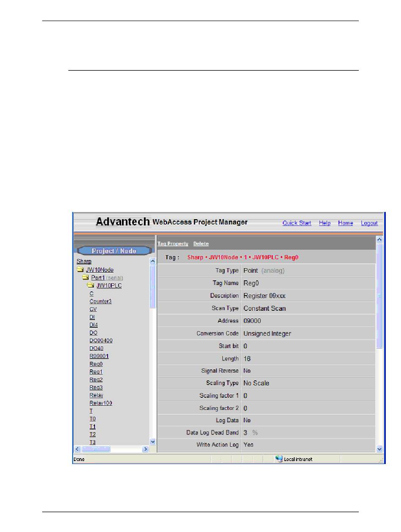Open tag Reg3 in the tree

point(96,388)
